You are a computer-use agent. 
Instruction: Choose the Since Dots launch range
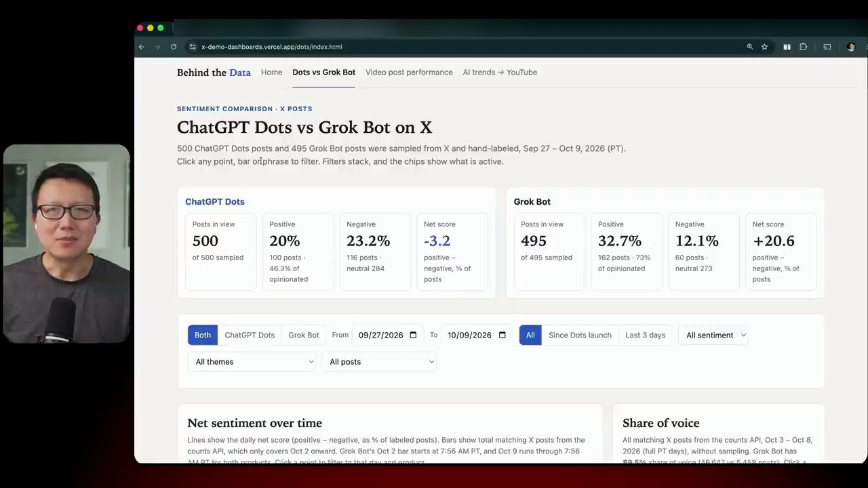[x=580, y=335]
